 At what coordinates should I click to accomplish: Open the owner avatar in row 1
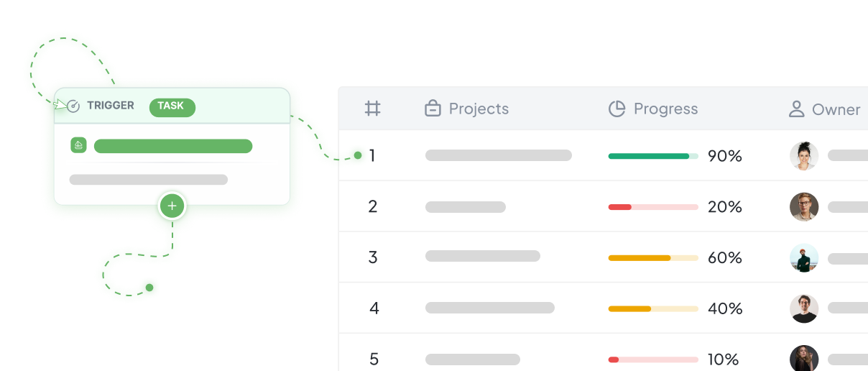coord(804,156)
